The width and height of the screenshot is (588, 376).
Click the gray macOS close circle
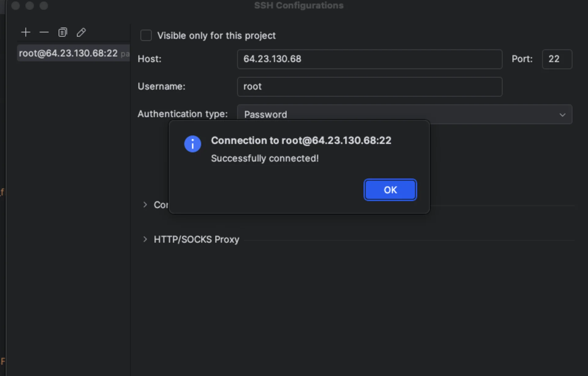pos(16,6)
